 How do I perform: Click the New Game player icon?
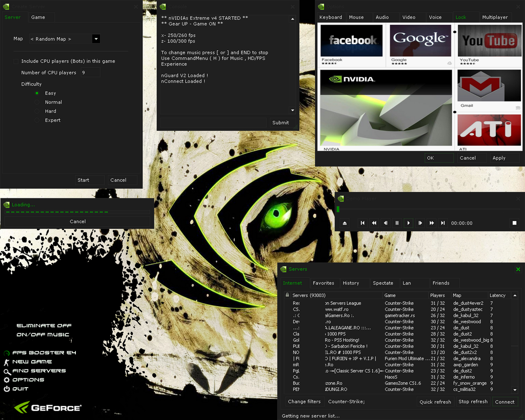coord(6,362)
